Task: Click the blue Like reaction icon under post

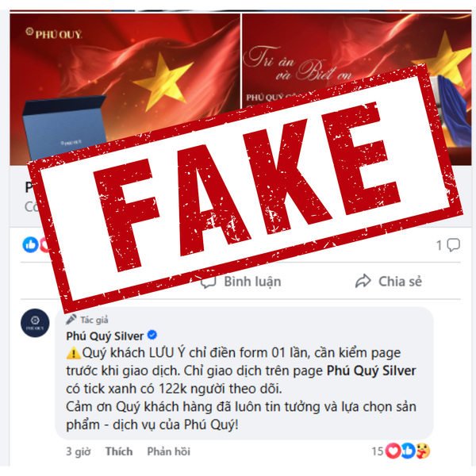Action: [x=30, y=244]
